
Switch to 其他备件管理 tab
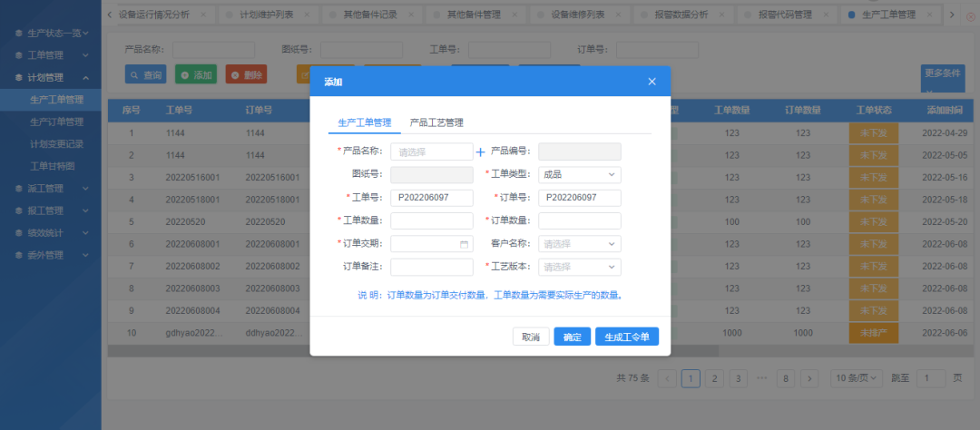coord(474,15)
